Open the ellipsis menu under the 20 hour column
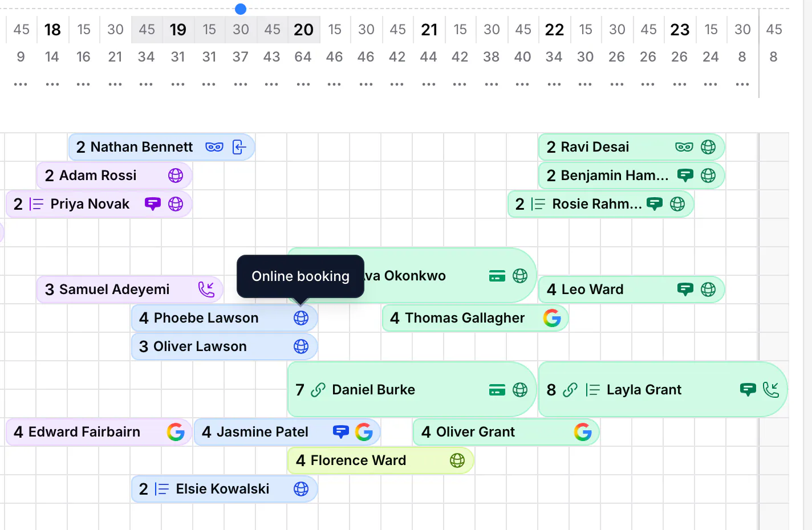This screenshot has height=530, width=812. 303,84
